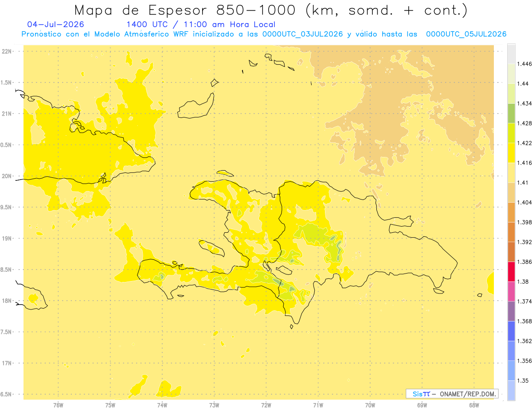532x411 pixels.
Task: Click the '22N' latitude label
Action: tap(7, 51)
